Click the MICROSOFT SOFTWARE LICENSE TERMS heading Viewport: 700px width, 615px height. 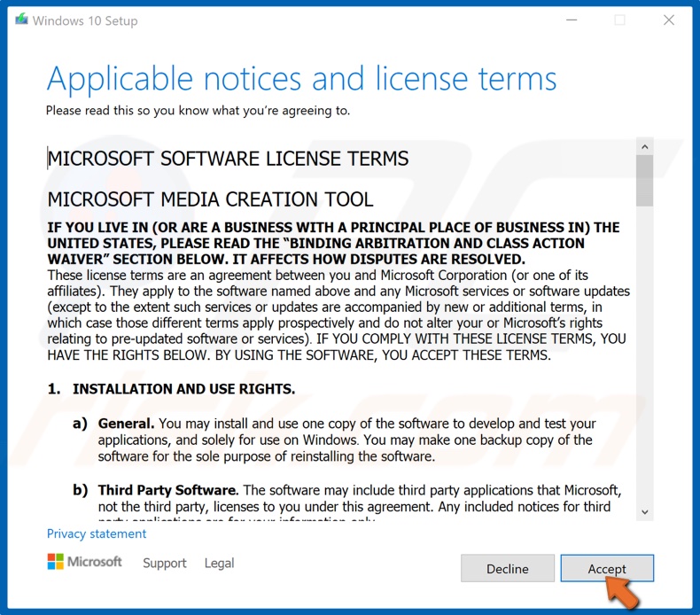point(228,159)
